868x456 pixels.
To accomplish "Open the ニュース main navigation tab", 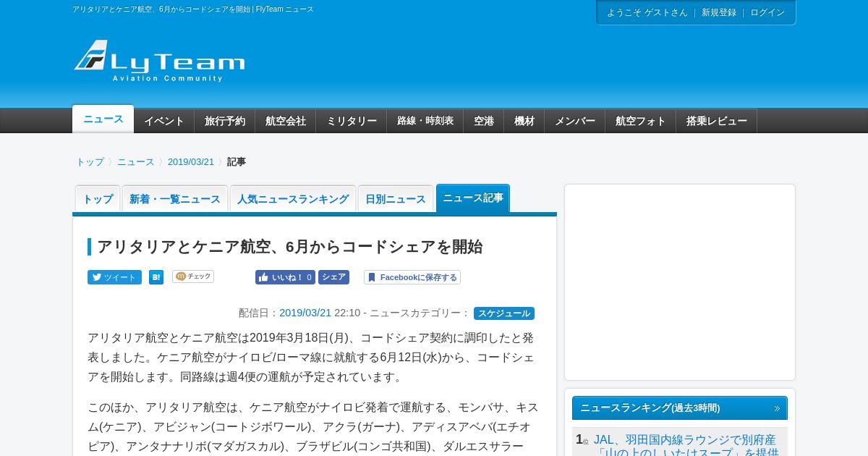I will (103, 119).
